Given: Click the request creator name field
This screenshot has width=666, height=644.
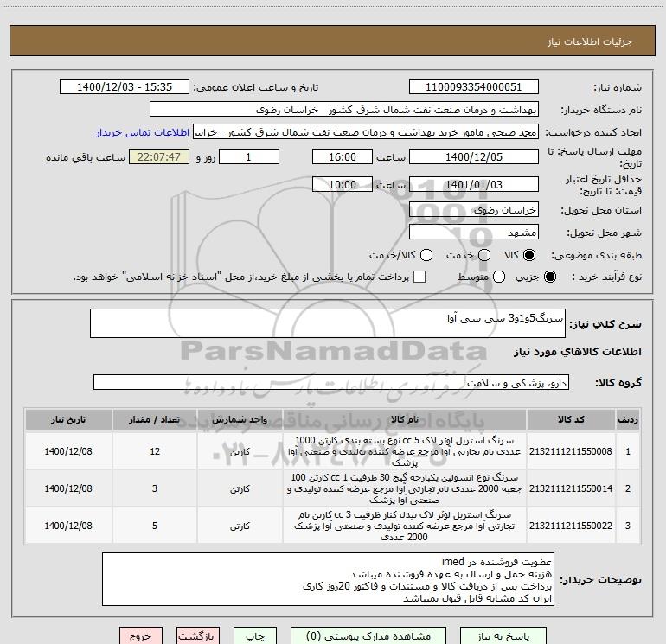Looking at the screenshot, I should (x=366, y=132).
